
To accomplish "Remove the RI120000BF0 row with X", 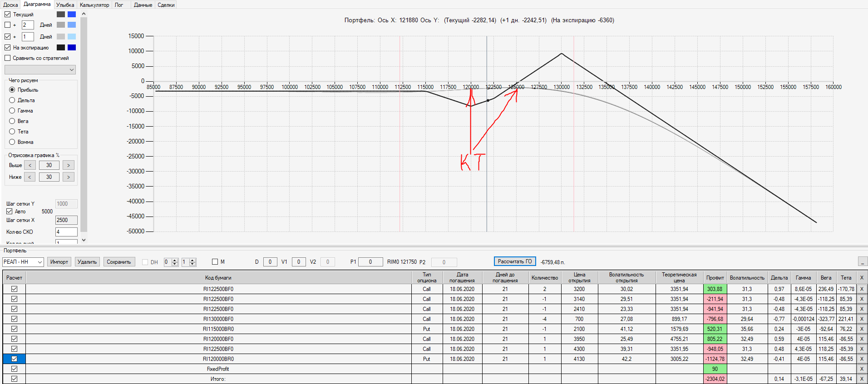I will pos(862,339).
